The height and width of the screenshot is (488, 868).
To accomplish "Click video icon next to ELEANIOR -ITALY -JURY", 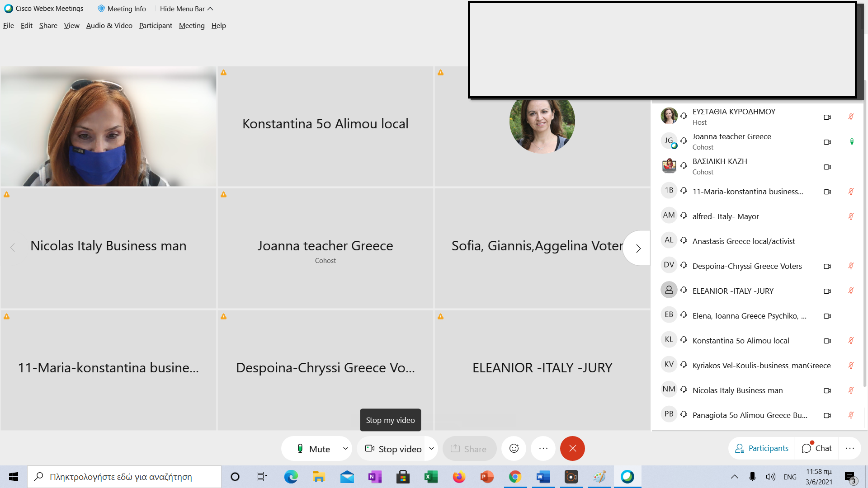I will 827,291.
